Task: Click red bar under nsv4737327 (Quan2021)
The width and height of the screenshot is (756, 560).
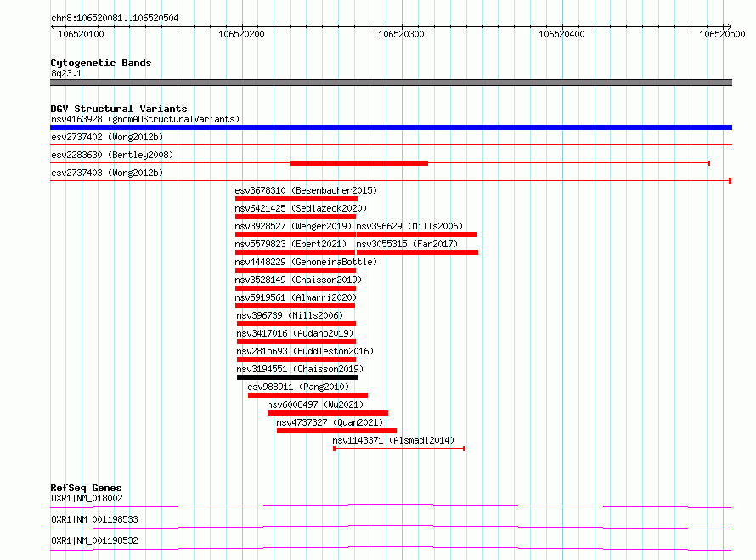Action: click(336, 431)
